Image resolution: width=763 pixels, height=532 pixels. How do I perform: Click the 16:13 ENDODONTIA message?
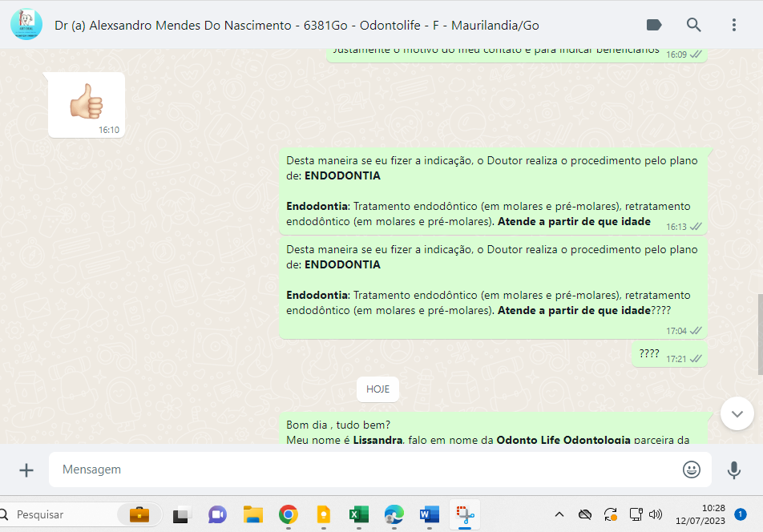point(493,191)
